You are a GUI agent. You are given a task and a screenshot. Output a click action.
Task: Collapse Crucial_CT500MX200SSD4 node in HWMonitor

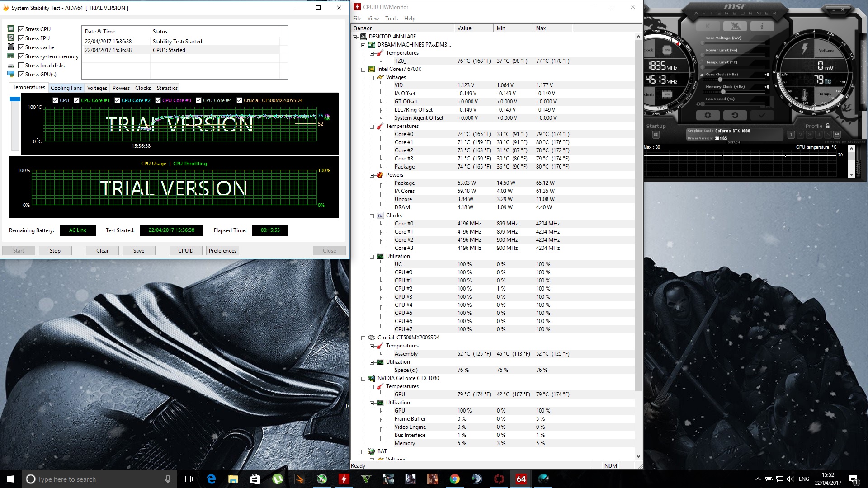coord(363,338)
